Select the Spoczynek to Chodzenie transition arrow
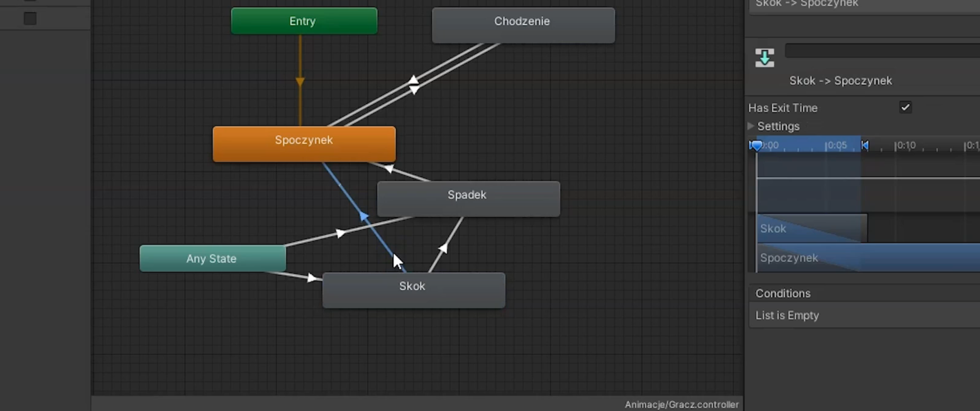Screen dimensions: 980x411 pyautogui.click(x=413, y=80)
